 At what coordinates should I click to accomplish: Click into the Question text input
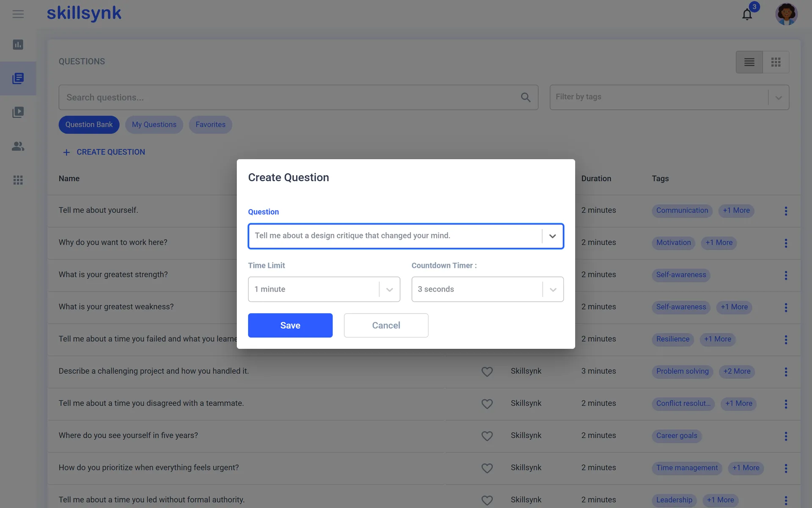(395, 236)
